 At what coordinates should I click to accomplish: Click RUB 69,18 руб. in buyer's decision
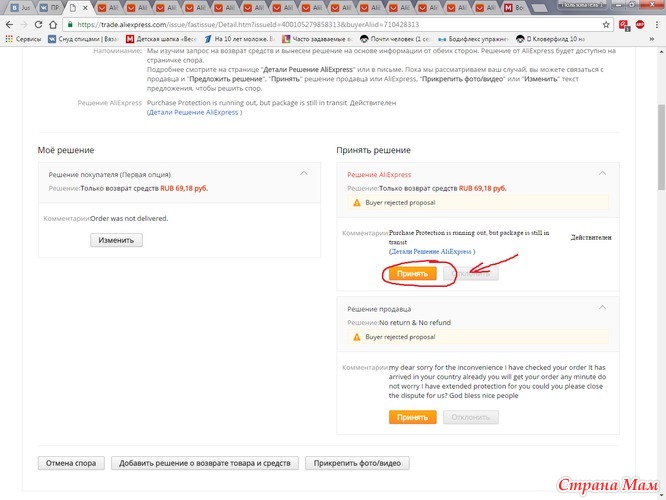[x=184, y=188]
